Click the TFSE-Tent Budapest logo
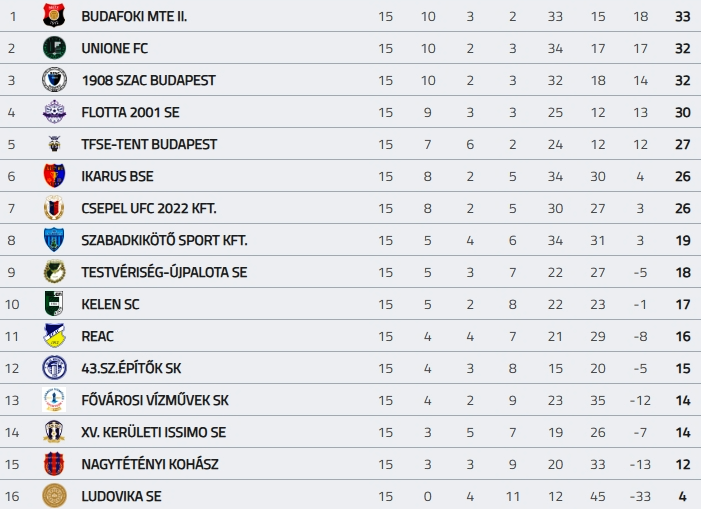Screen dimensions: 701x509 point(54,144)
